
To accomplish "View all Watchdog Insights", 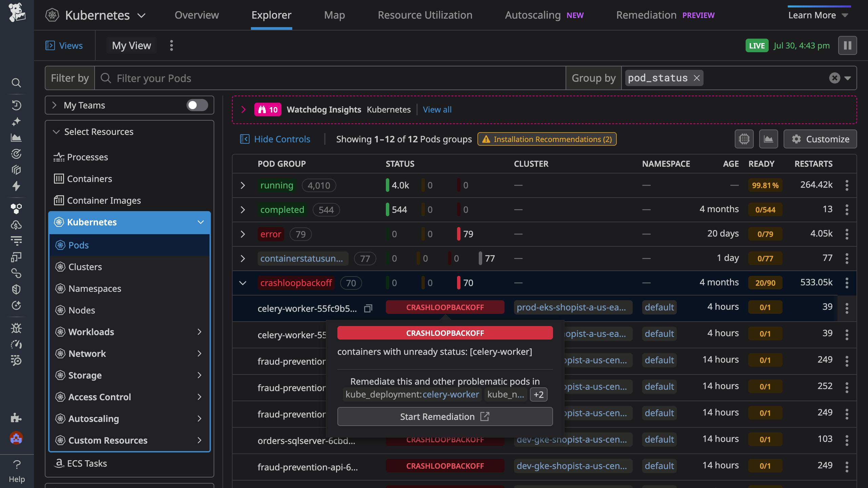I will (x=437, y=109).
